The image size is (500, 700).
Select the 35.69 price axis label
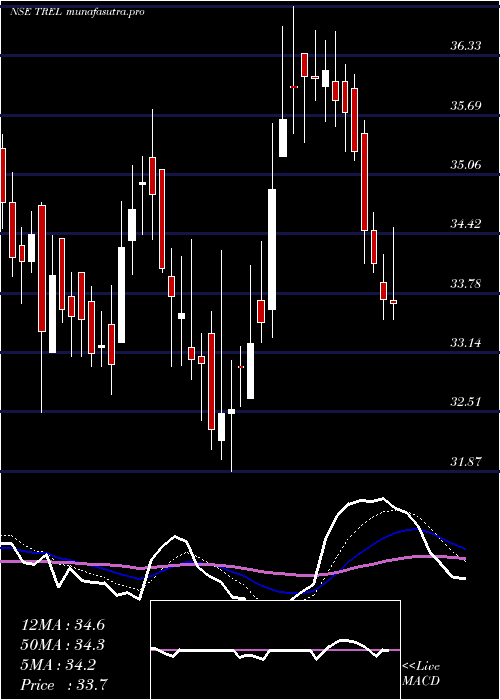[x=466, y=106]
